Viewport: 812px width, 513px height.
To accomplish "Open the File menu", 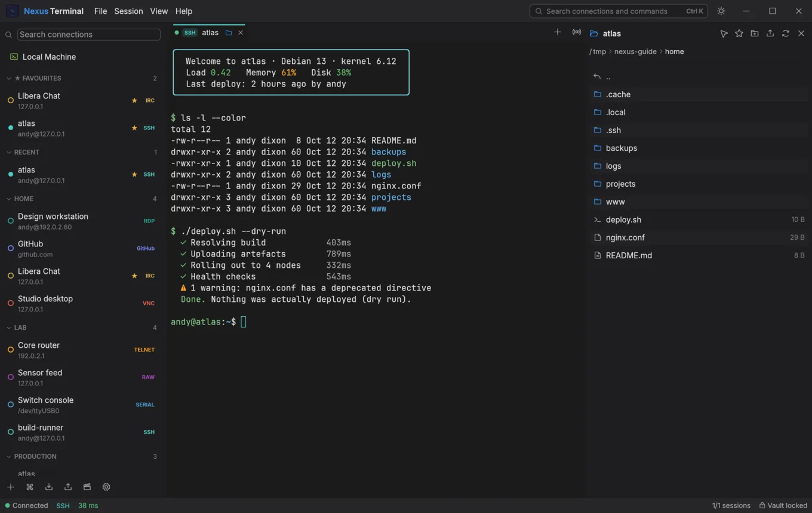I will point(100,11).
